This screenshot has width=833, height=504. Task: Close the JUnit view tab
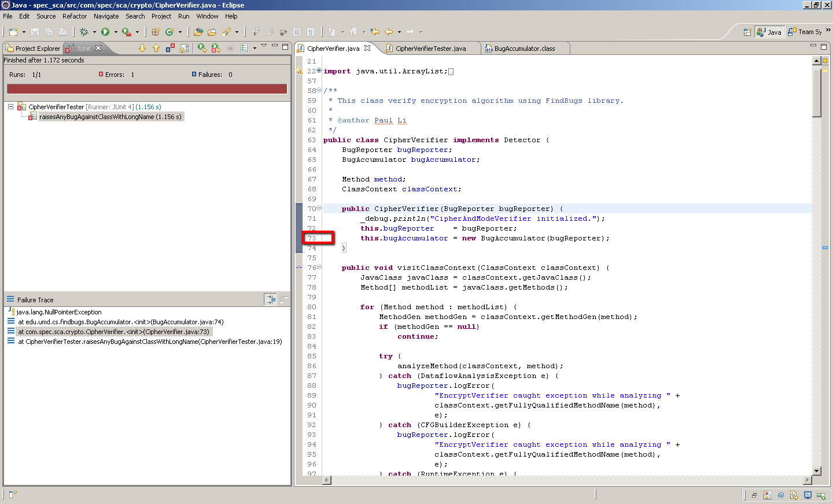coord(98,48)
